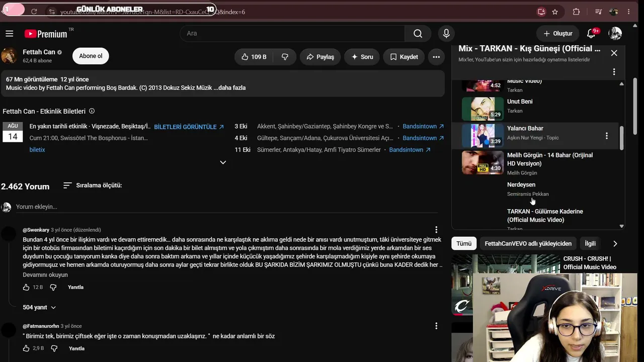Open the site information icon in address bar
Screen dimensions: 644x362
52,12
